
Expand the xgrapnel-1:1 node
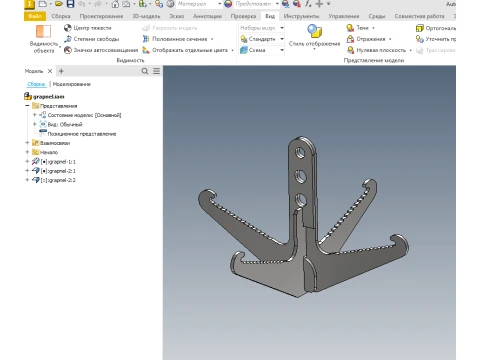tap(27, 161)
